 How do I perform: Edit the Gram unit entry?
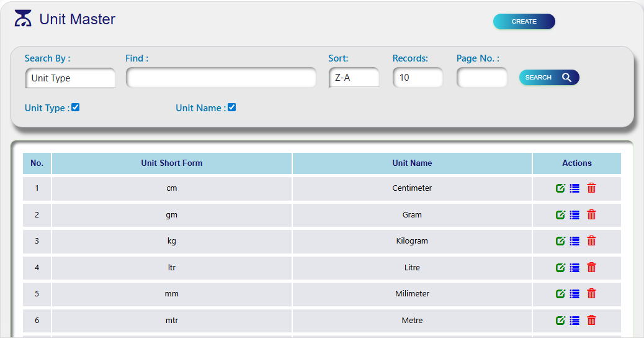(560, 215)
